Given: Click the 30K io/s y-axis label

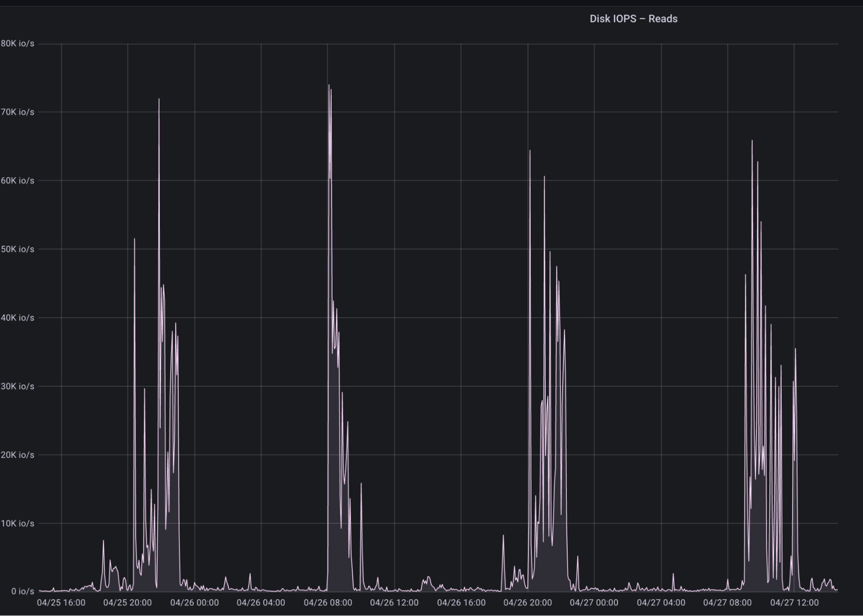Looking at the screenshot, I should pos(18,386).
